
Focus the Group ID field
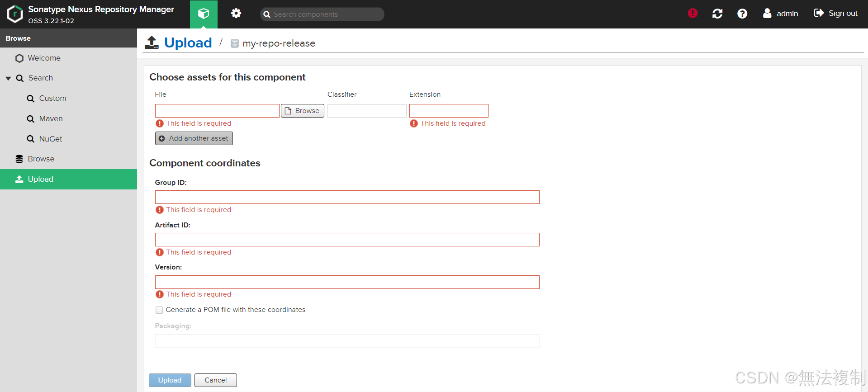click(x=347, y=197)
